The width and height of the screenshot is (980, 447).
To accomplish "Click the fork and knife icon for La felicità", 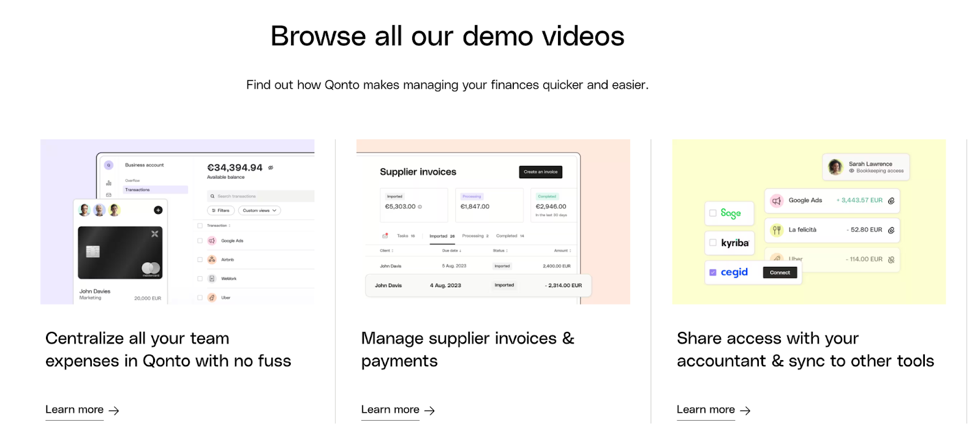I will (777, 230).
